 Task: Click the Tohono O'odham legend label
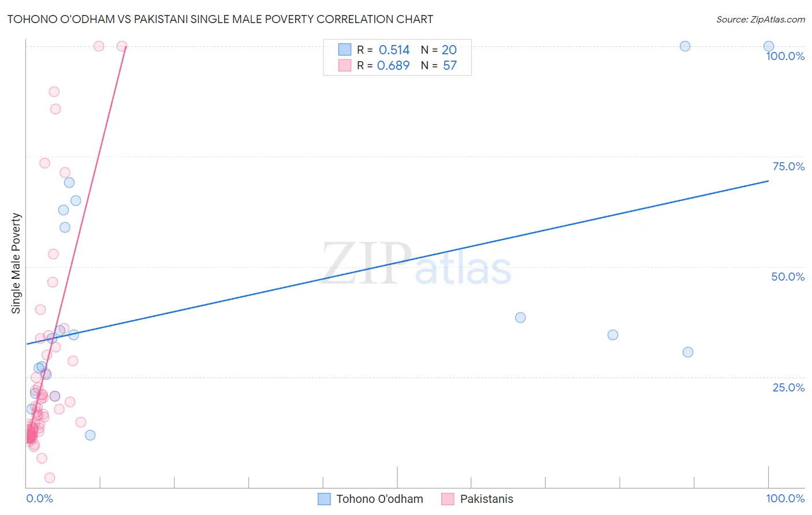tap(379, 499)
